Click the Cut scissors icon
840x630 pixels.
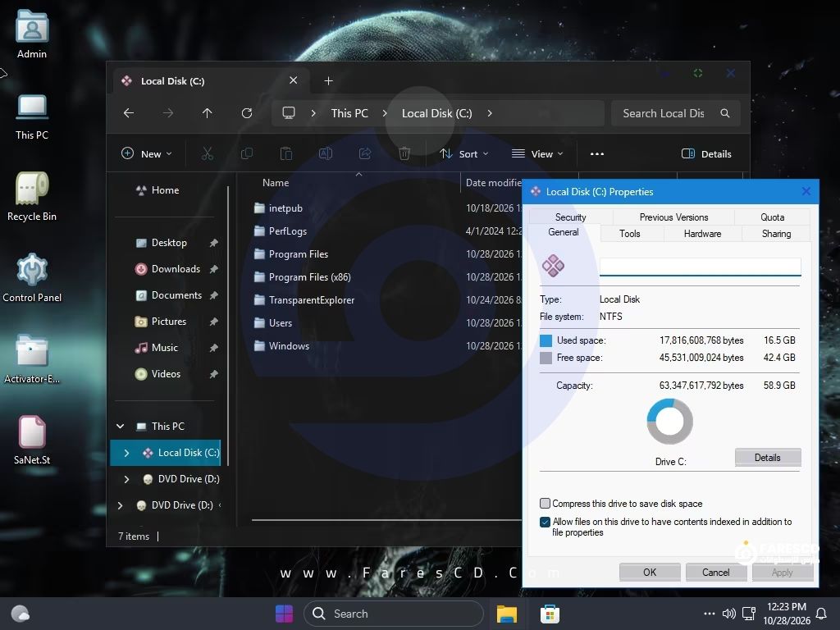(x=208, y=153)
